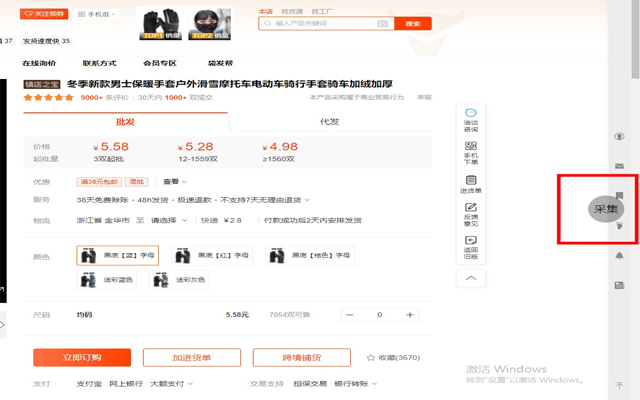The width and height of the screenshot is (640, 400).
Task: Click the 收藏 star favorite icon
Action: (371, 358)
